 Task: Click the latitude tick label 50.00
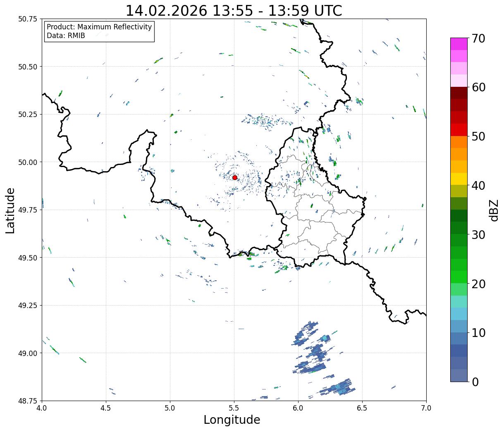28,162
